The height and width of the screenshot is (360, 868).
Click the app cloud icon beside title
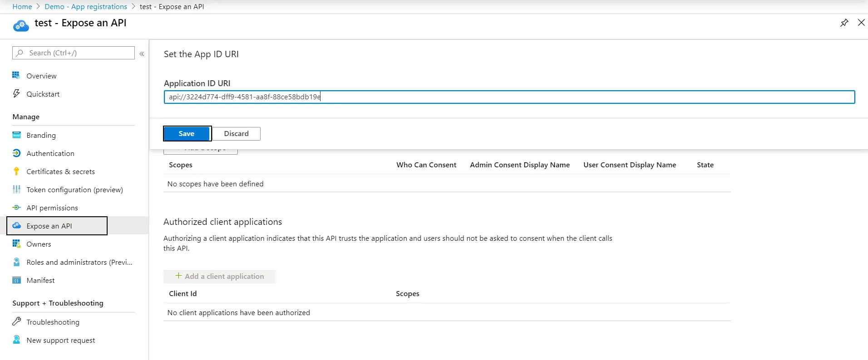pyautogui.click(x=21, y=26)
